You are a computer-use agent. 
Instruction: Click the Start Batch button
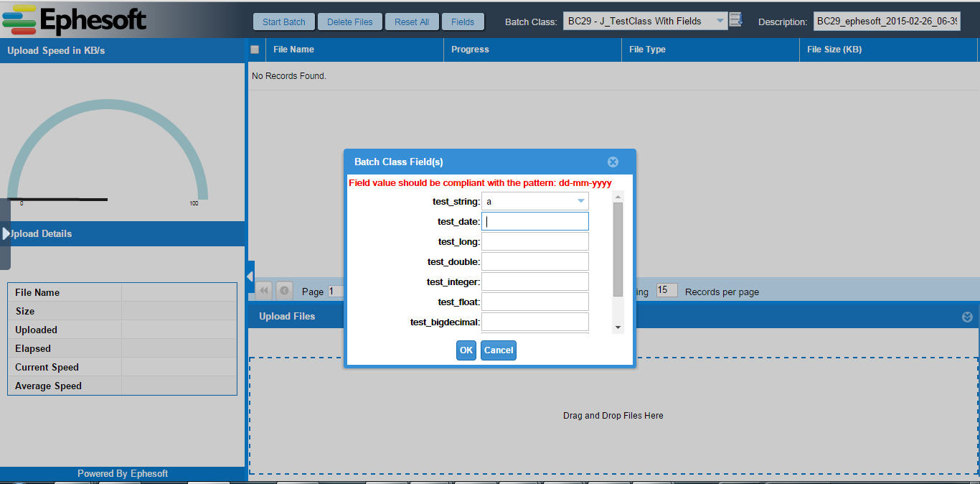284,22
